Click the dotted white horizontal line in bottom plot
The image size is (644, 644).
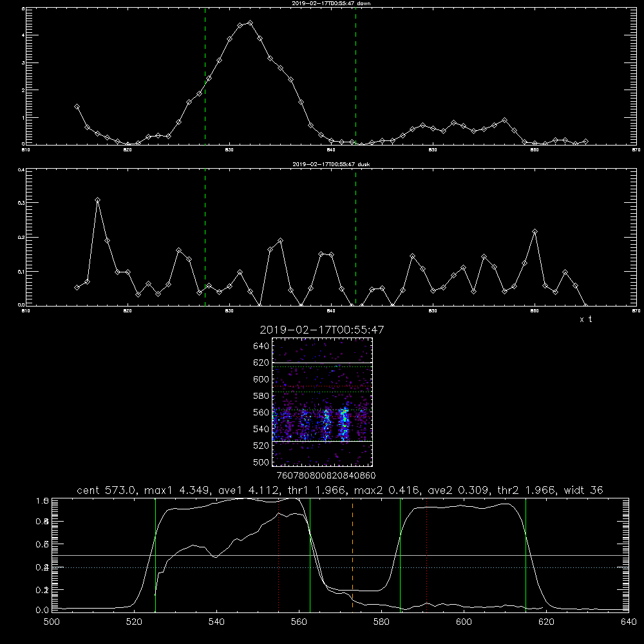340,567
